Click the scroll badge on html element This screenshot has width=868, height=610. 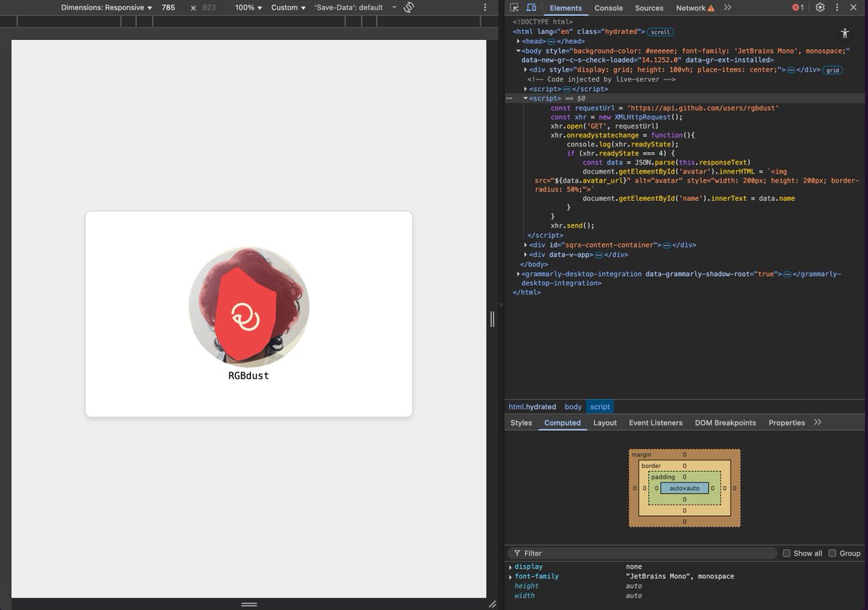pos(660,32)
